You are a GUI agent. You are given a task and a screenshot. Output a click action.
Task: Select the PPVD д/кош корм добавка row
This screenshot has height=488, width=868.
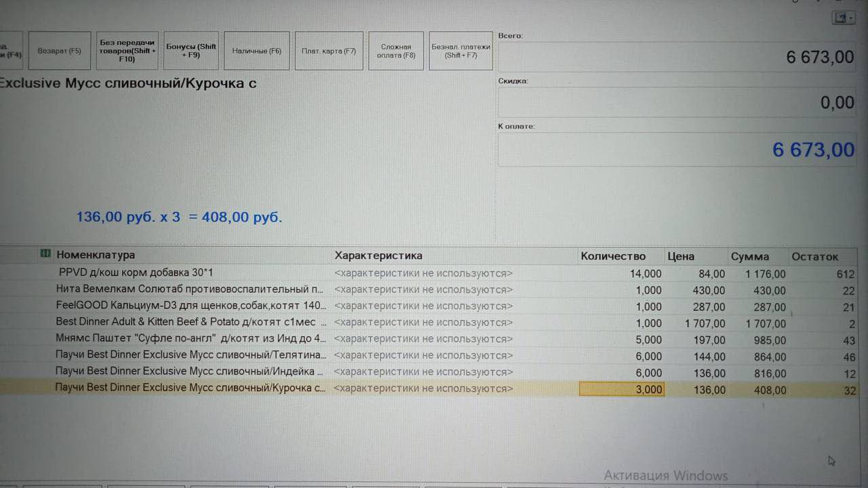click(x=136, y=272)
